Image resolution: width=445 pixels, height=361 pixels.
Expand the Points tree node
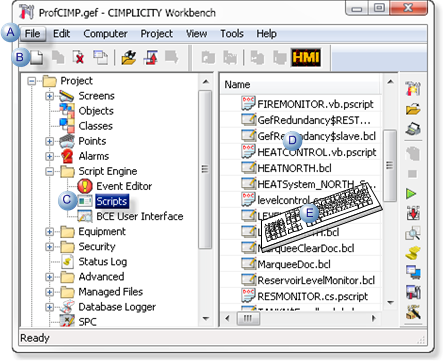49,141
